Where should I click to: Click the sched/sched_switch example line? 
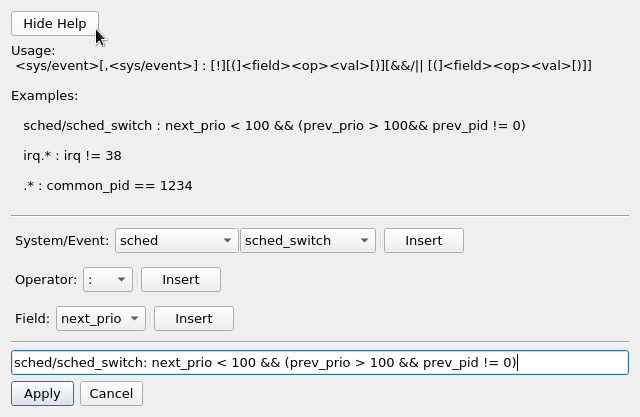(x=274, y=126)
